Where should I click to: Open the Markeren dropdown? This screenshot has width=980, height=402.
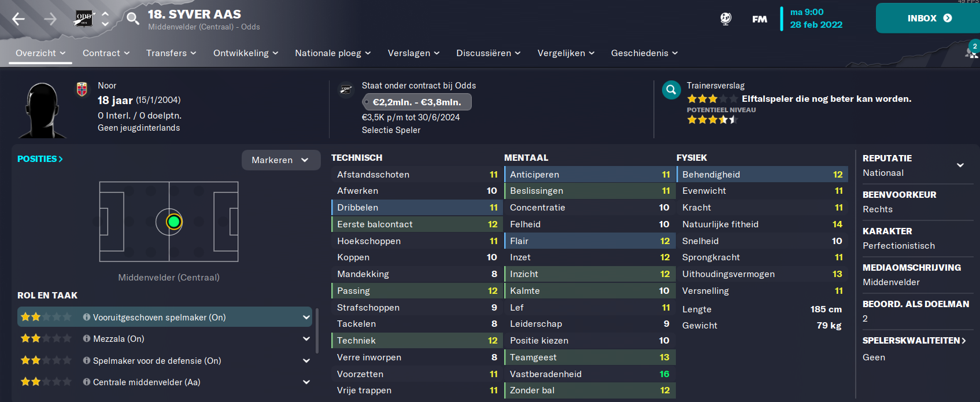pyautogui.click(x=281, y=160)
